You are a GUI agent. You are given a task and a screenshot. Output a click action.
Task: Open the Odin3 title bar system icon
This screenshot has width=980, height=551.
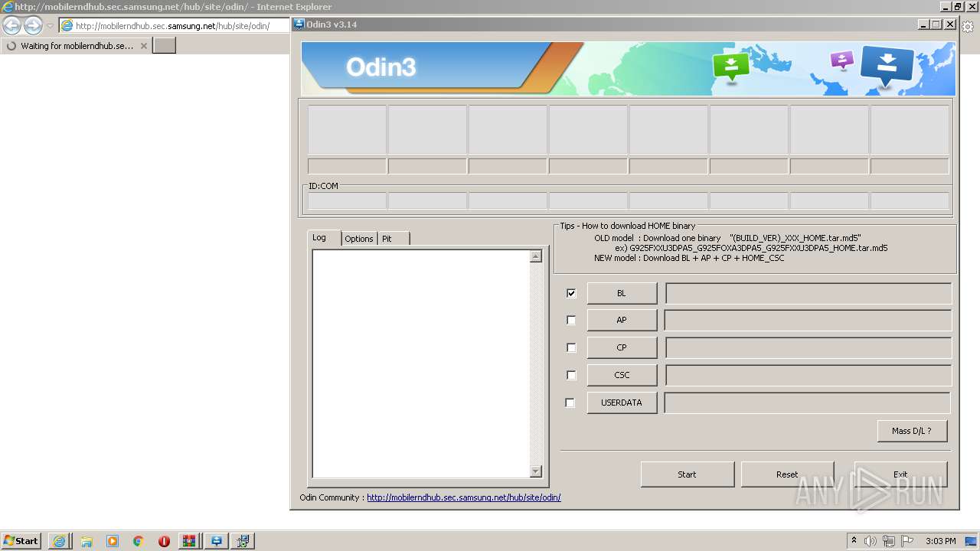coord(299,24)
